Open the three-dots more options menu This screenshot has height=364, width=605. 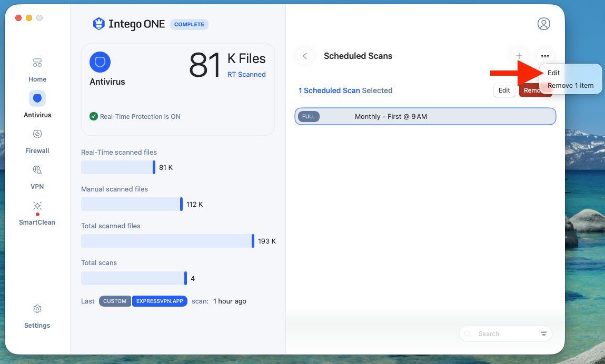[x=545, y=56]
